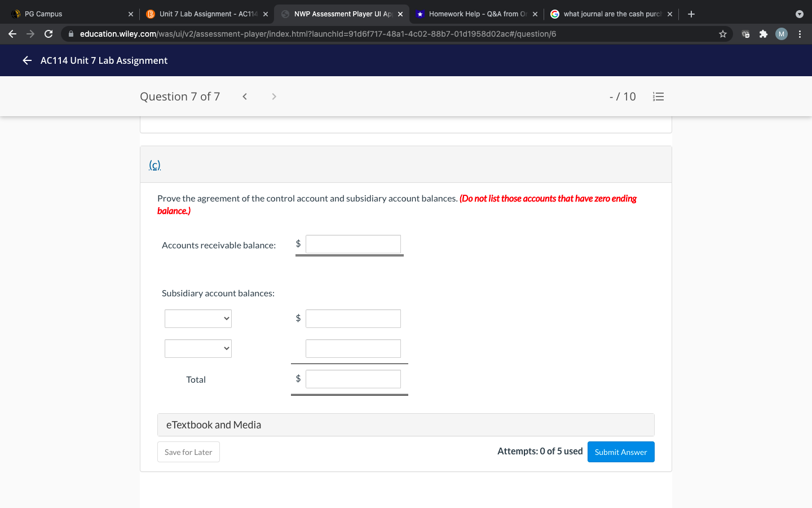Switch to the Homework Help tab

pyautogui.click(x=476, y=14)
